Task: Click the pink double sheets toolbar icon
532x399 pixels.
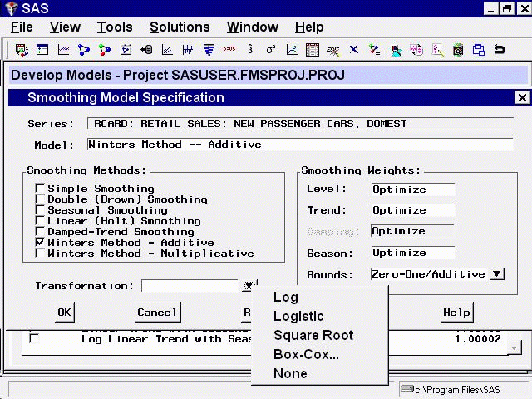Action: 416,50
